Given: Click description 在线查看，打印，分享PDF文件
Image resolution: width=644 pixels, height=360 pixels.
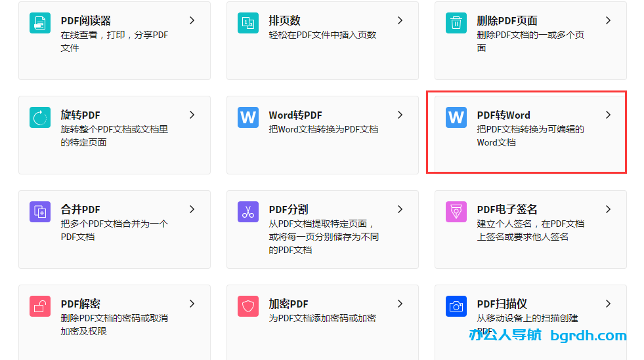Looking at the screenshot, I should (115, 41).
